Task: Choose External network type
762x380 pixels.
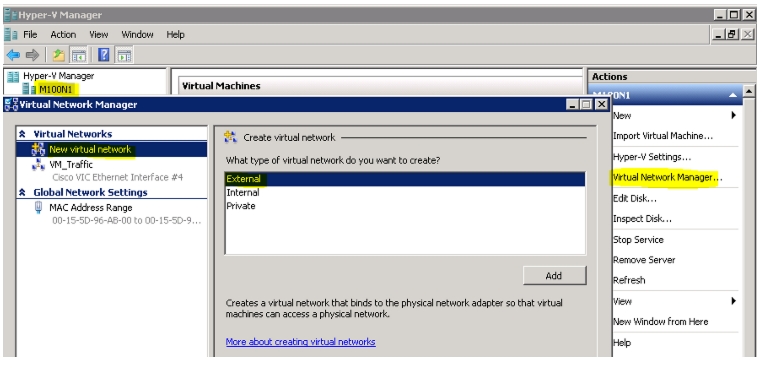Action: point(405,179)
